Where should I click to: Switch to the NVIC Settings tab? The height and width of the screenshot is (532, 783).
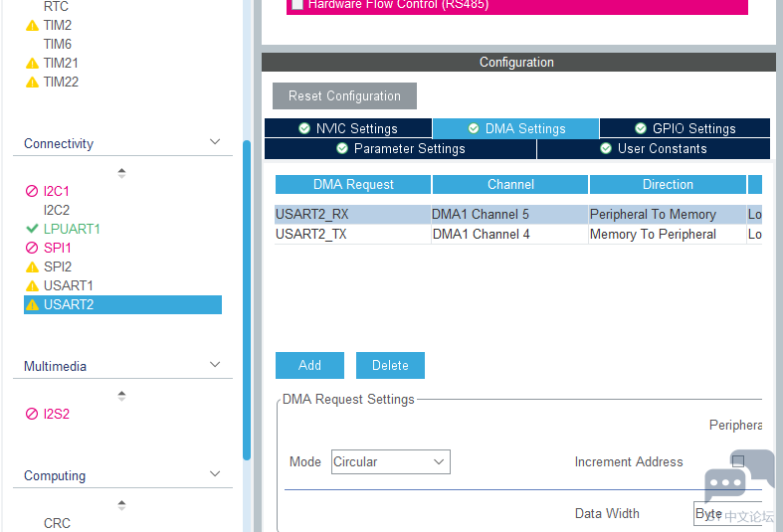[x=347, y=128]
